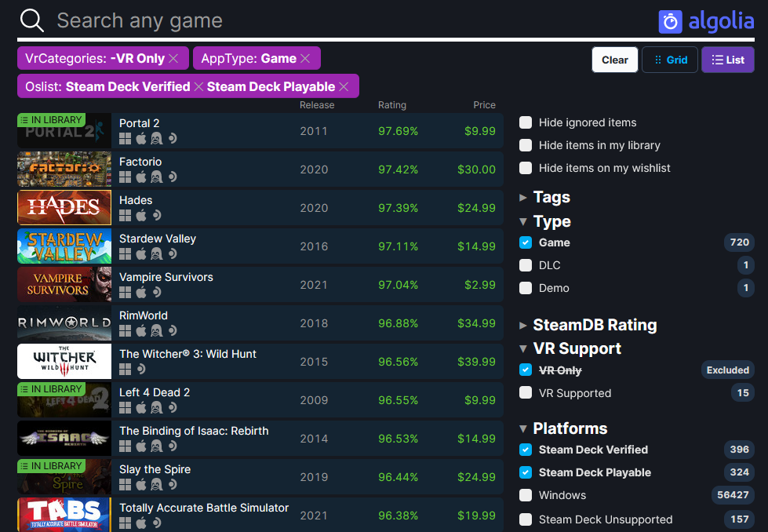Check the VR Supported checkbox
768x532 pixels.
coord(526,393)
